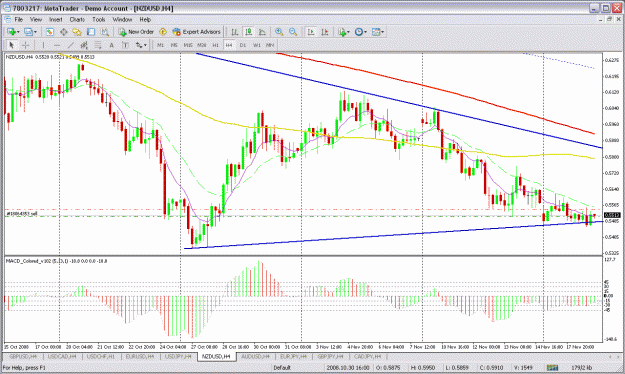Click the New Order button

pyautogui.click(x=136, y=32)
